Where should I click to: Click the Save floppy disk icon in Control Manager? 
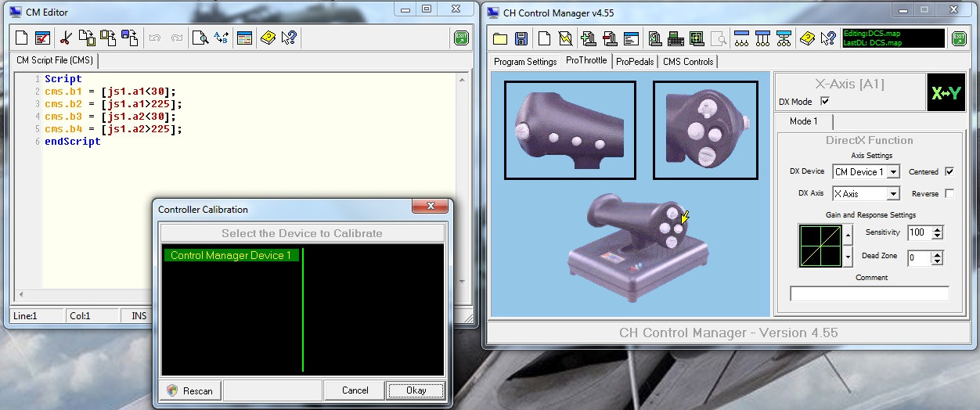[521, 38]
